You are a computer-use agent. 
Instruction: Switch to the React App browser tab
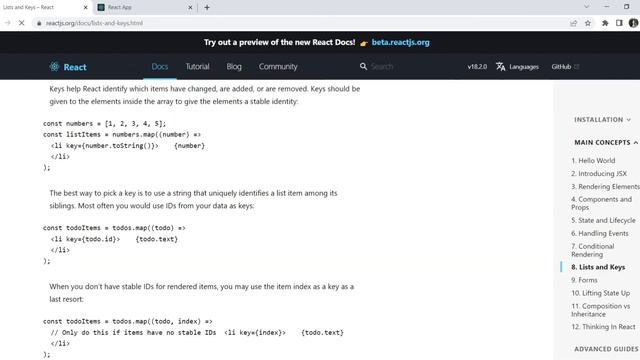pyautogui.click(x=145, y=7)
